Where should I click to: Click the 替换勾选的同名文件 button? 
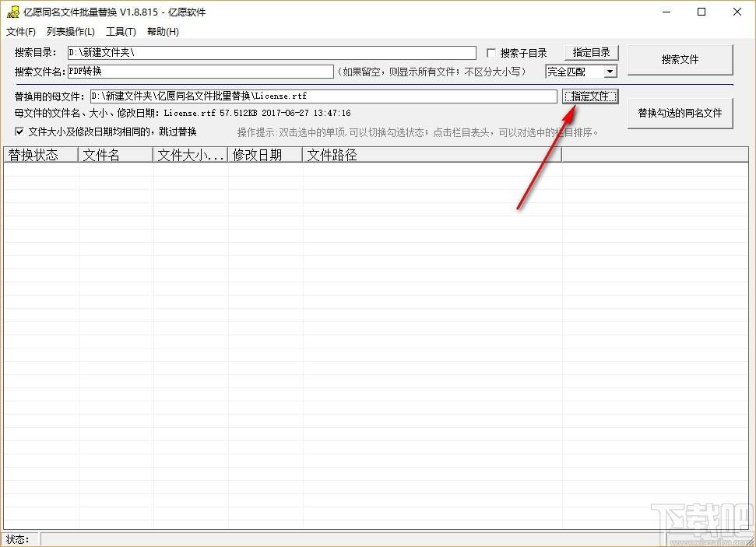point(680,114)
